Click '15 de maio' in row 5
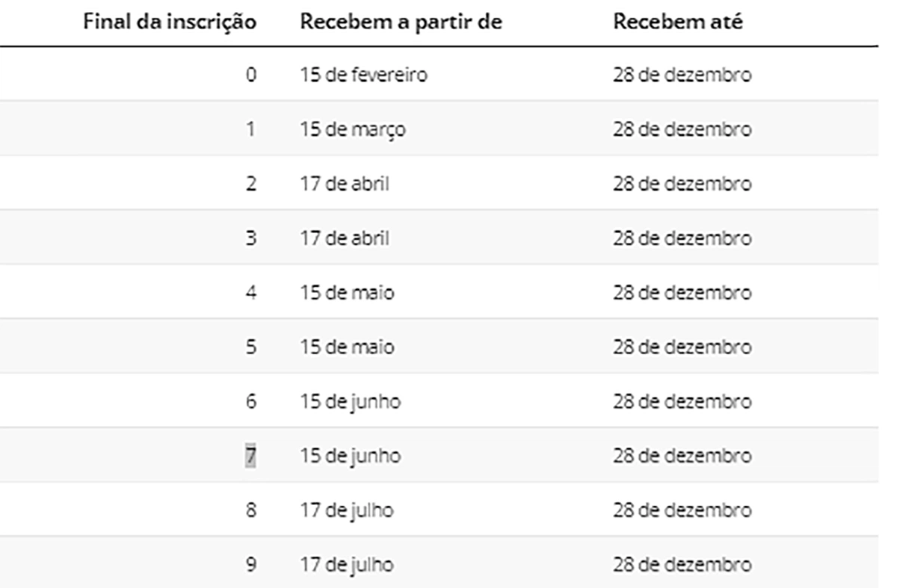Image resolution: width=897 pixels, height=588 pixels. click(x=347, y=347)
